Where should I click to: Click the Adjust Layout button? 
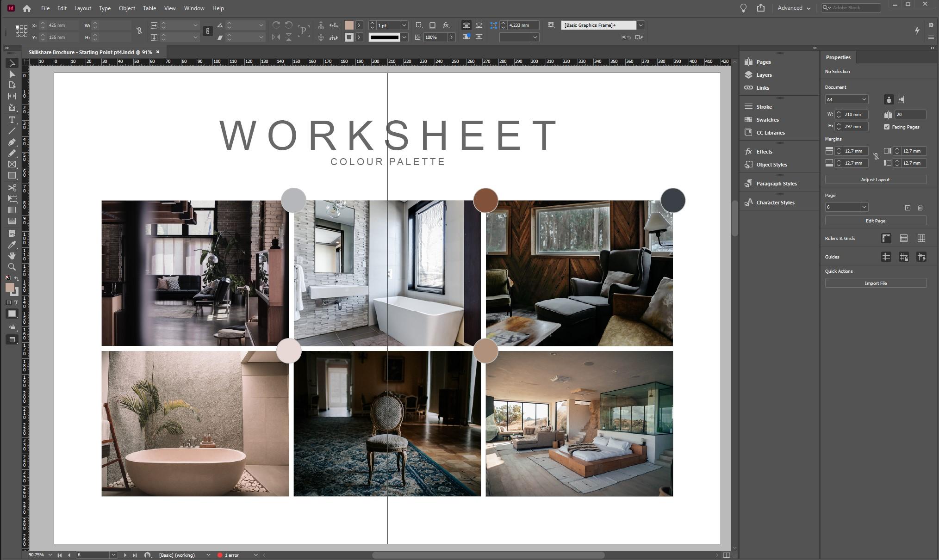tap(876, 179)
